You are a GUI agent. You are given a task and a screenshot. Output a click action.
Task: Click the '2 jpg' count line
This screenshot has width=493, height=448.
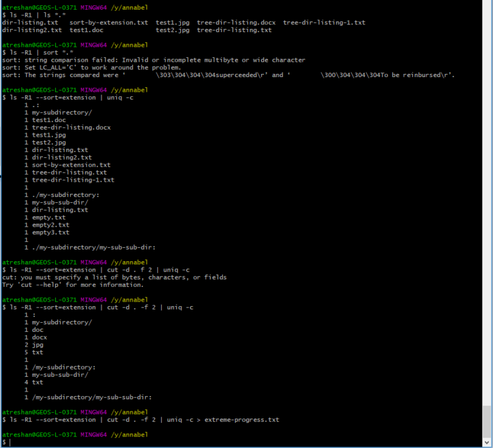(34, 345)
